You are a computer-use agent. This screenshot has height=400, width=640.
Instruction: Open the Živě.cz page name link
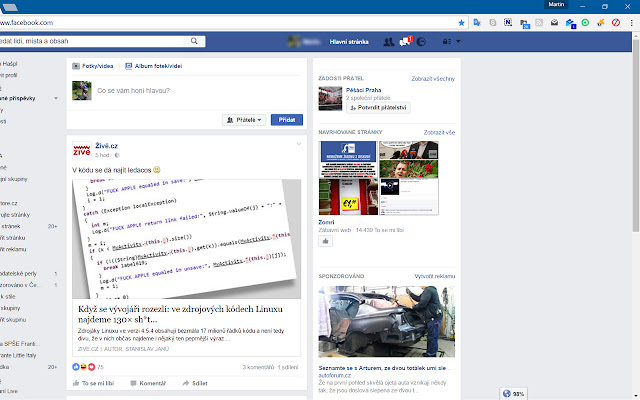(107, 146)
